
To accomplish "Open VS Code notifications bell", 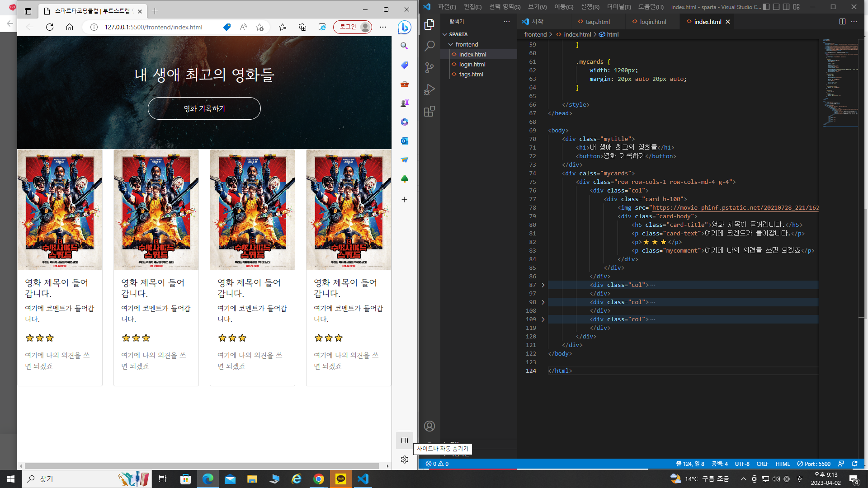I will point(854,464).
